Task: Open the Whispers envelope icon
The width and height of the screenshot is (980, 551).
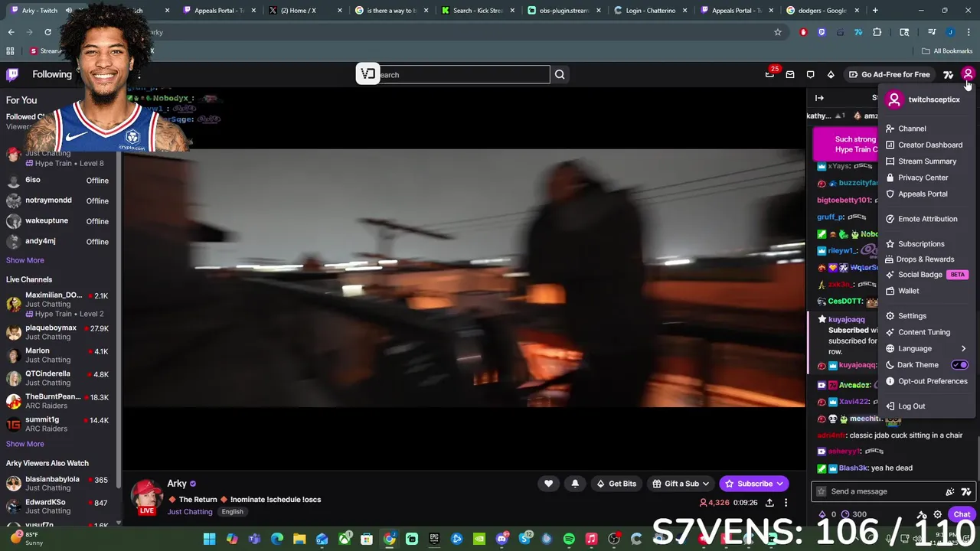Action: [x=790, y=74]
